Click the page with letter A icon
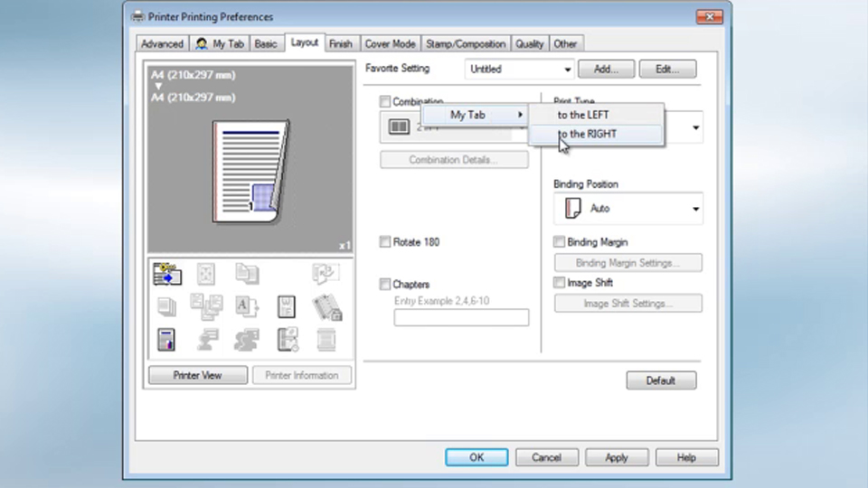868x488 pixels. tap(247, 306)
